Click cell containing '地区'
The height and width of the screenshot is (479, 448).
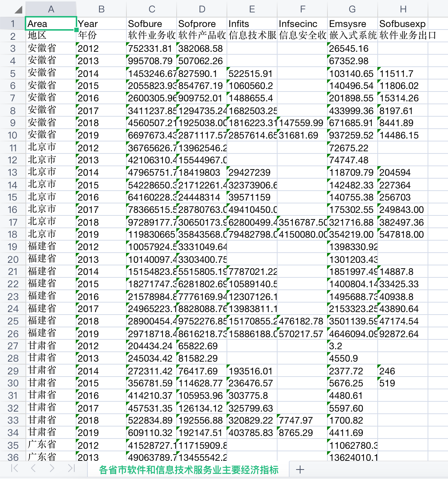point(51,36)
